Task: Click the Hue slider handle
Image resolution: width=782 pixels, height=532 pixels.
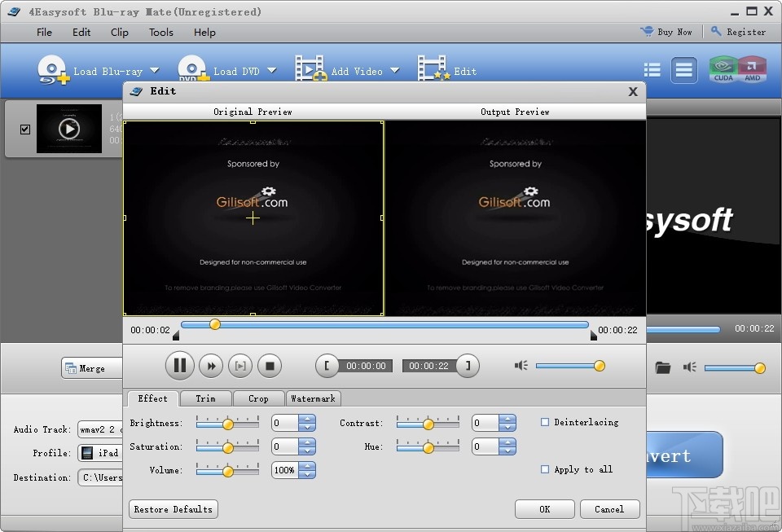Action: 428,448
